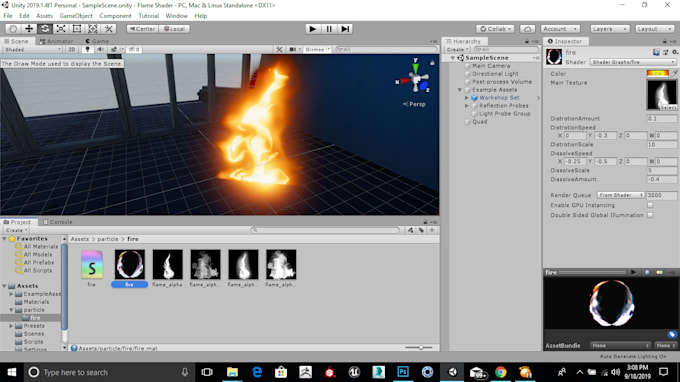Collapse SampleScene in Hierarchy
The height and width of the screenshot is (382, 680).
453,58
